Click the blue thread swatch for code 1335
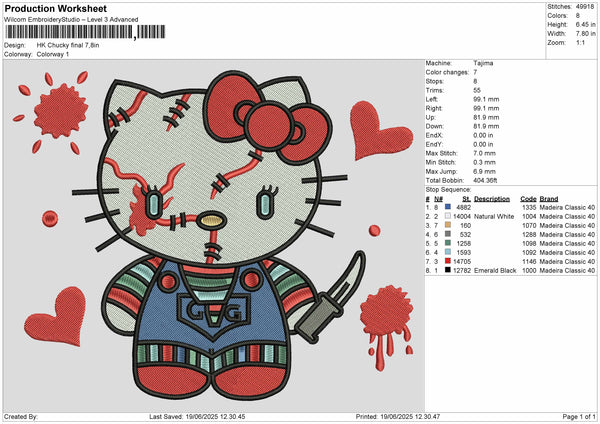This screenshot has width=600, height=424. 448,207
